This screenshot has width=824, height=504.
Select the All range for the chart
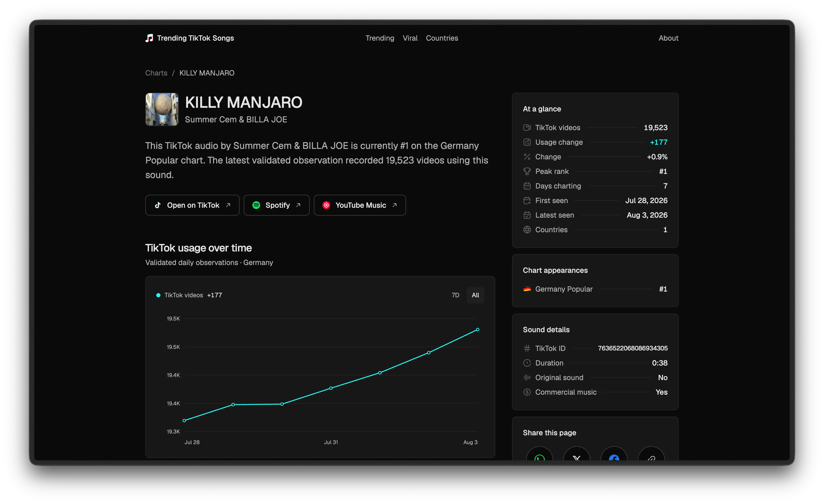(475, 295)
